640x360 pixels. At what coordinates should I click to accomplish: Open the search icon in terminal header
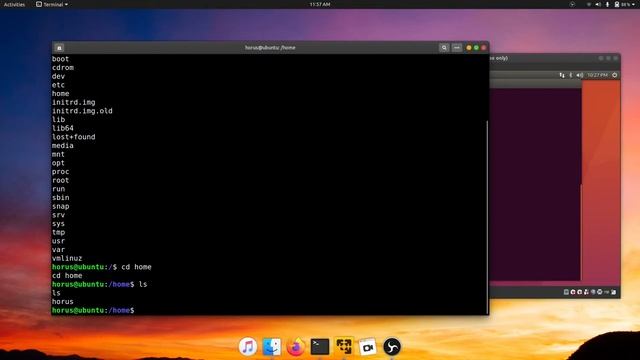coord(444,48)
